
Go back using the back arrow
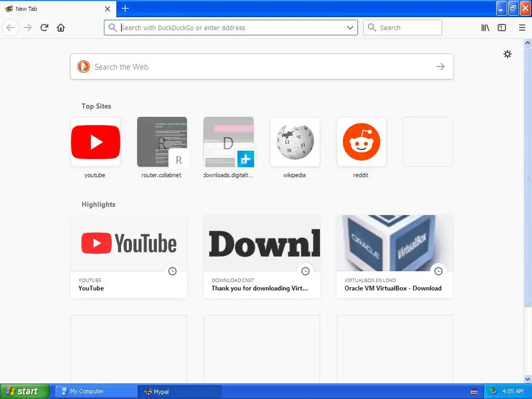(x=10, y=28)
